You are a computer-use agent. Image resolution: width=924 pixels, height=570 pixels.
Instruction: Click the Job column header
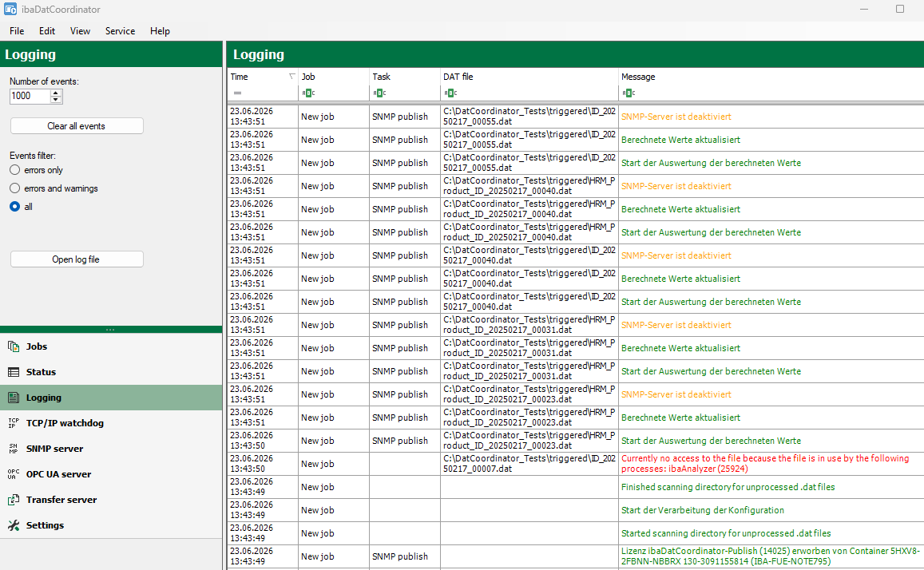334,77
